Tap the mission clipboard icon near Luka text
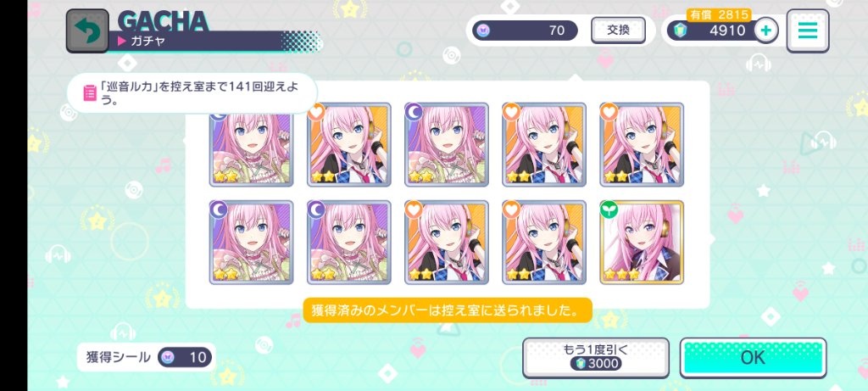Image resolution: width=868 pixels, height=391 pixels. pos(89,92)
